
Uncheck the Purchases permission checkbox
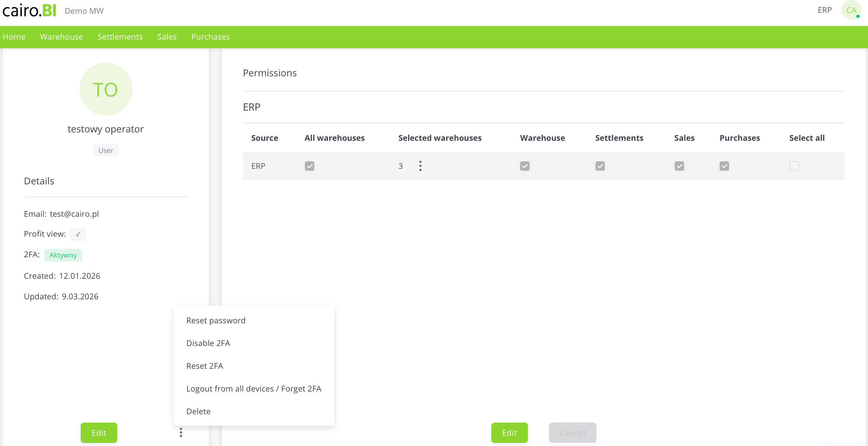(x=724, y=166)
